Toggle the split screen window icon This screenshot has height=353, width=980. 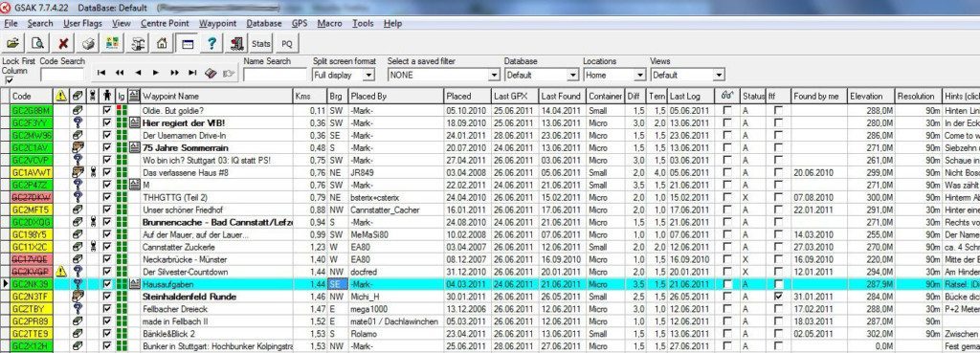click(187, 44)
